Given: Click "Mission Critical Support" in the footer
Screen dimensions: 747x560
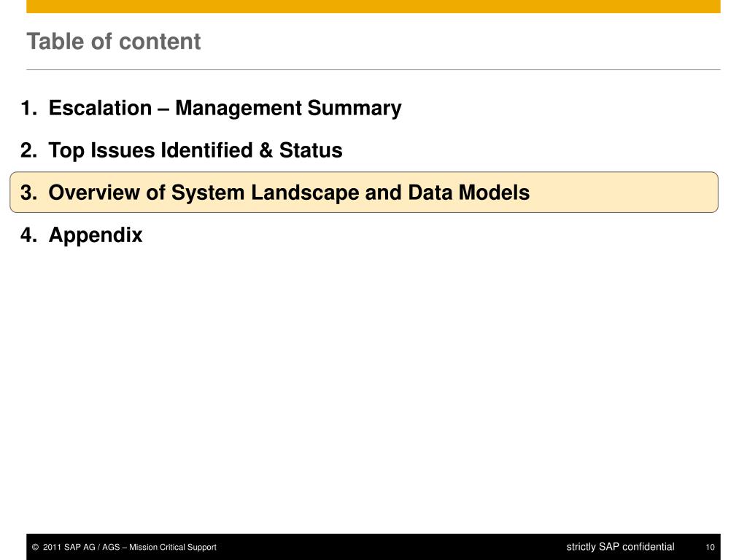Looking at the screenshot, I should [173, 548].
